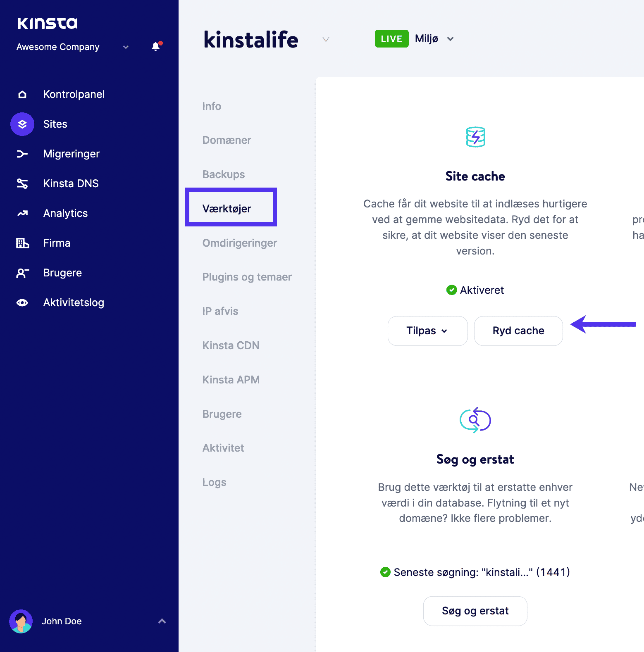The image size is (644, 652).
Task: Click the John Doe name label
Action: click(62, 621)
